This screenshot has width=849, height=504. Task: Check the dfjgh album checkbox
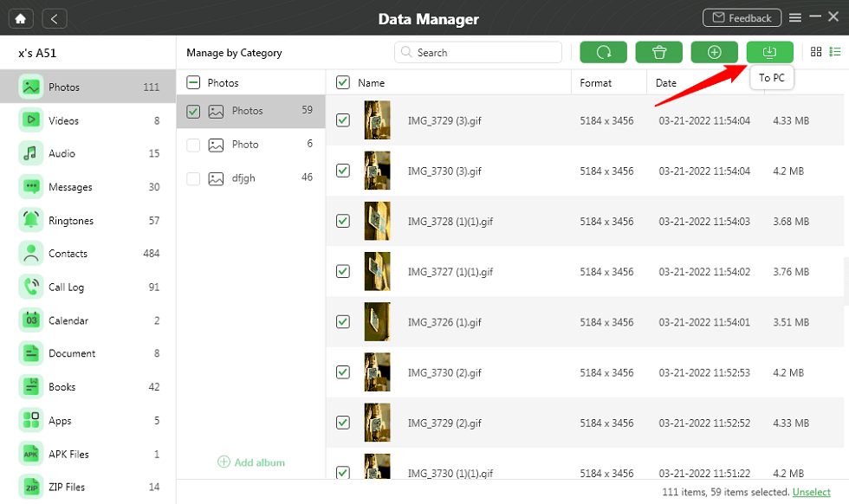point(193,178)
